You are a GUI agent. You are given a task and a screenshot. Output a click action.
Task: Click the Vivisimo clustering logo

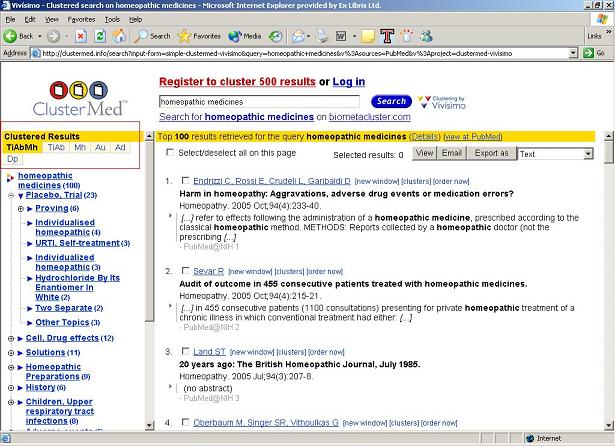pyautogui.click(x=442, y=102)
